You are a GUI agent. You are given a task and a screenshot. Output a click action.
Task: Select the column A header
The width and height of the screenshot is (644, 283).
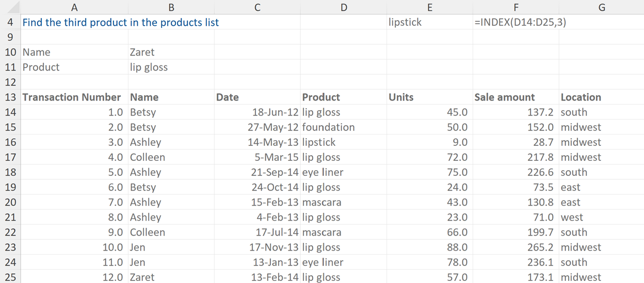point(74,7)
